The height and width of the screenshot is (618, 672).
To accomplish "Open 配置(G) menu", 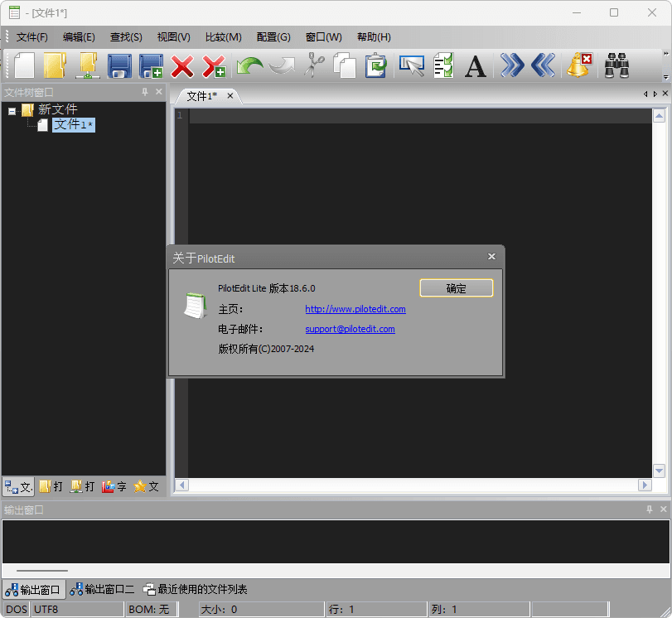I will pos(273,37).
